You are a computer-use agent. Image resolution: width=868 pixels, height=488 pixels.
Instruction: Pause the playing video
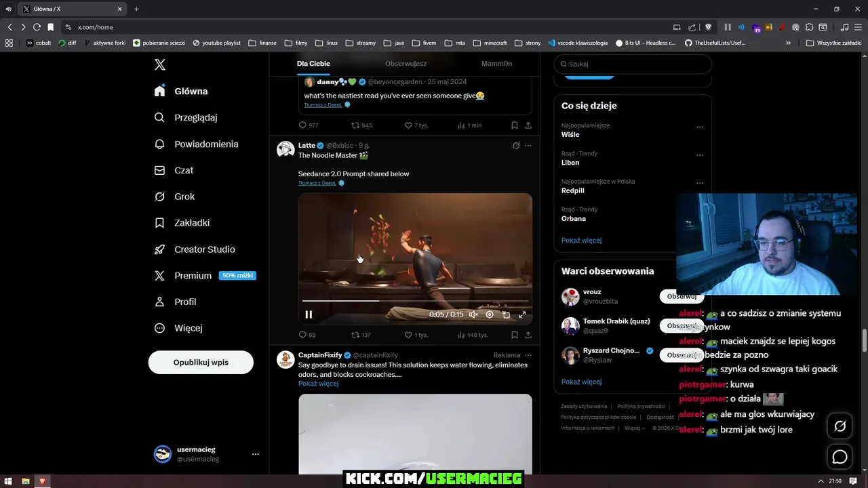click(x=309, y=314)
